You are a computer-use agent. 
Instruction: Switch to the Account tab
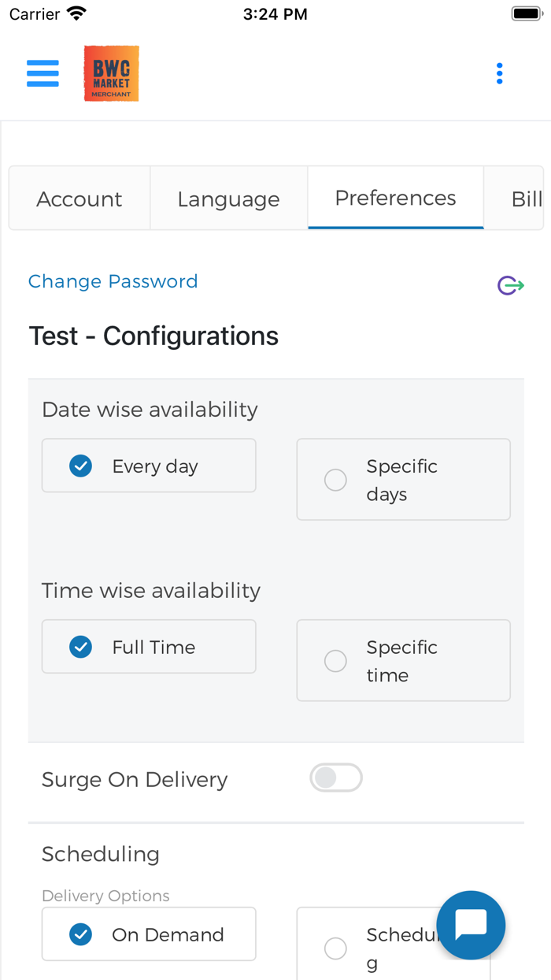pyautogui.click(x=80, y=199)
